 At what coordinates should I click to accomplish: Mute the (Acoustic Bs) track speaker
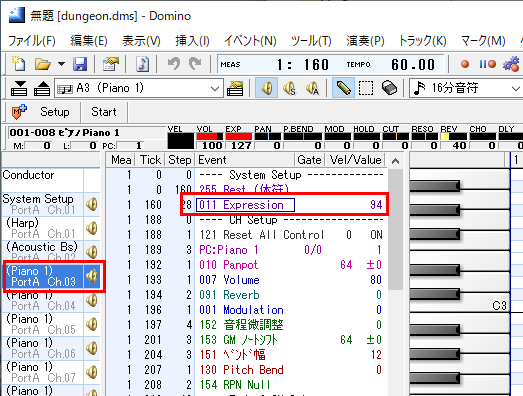click(92, 252)
